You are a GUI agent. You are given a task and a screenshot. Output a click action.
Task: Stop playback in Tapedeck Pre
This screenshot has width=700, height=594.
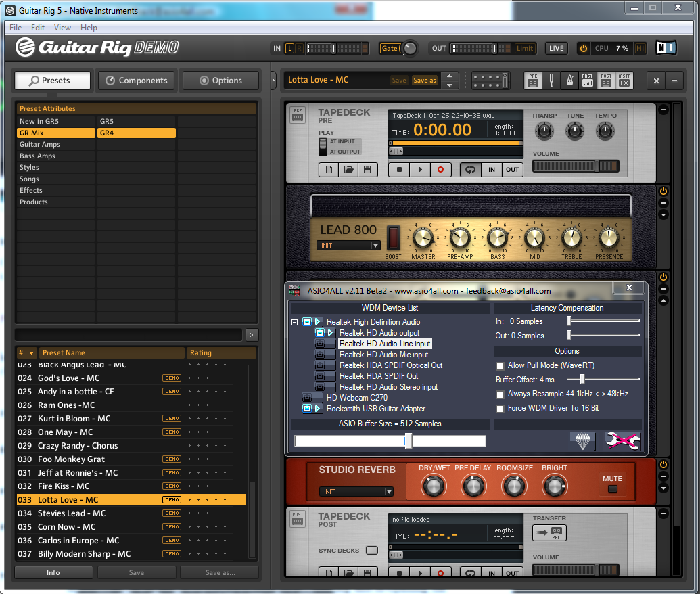(x=400, y=170)
